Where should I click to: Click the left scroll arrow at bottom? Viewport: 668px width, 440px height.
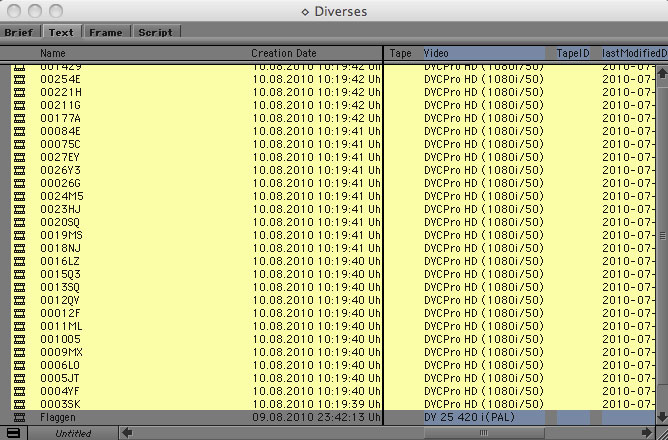(x=127, y=433)
